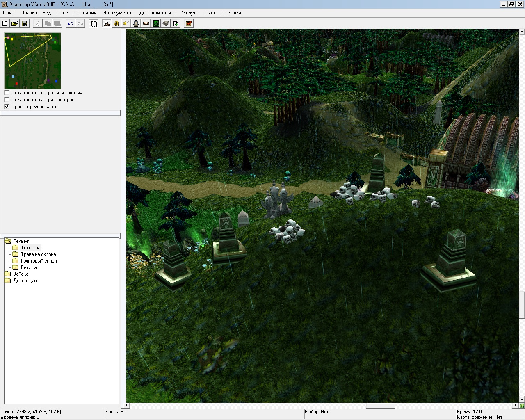
Task: Enable Показывать лагеря монстров checkbox
Action: (7, 100)
